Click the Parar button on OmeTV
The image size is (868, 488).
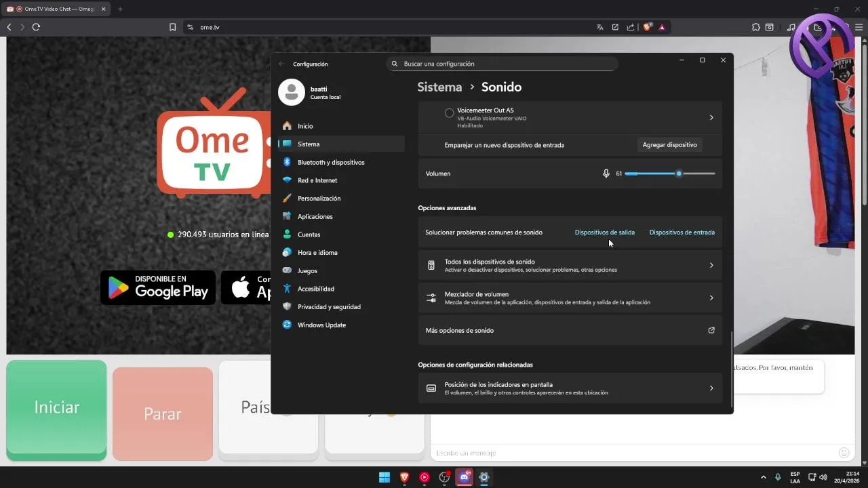click(163, 413)
